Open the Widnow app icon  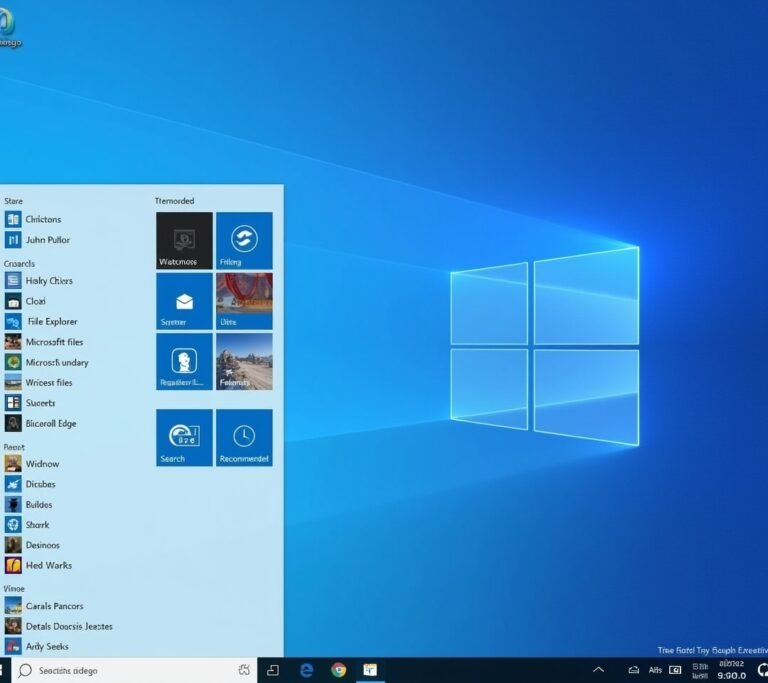pyautogui.click(x=13, y=463)
